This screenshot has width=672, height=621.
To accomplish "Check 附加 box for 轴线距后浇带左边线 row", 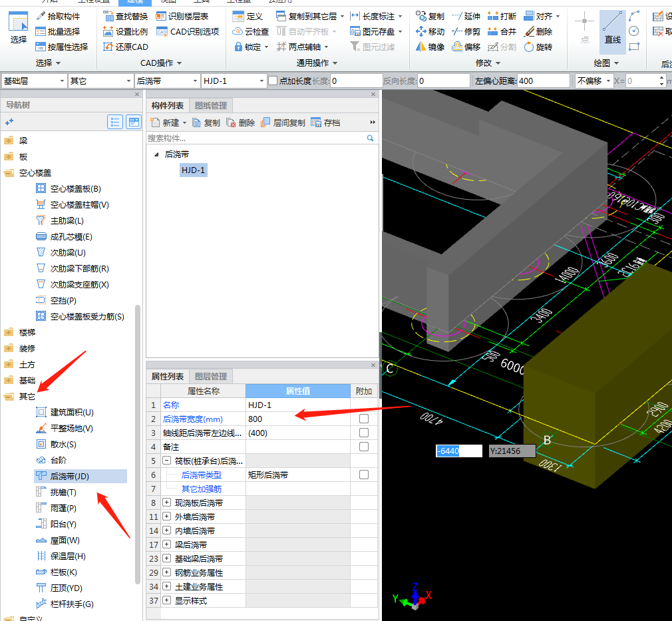I will pyautogui.click(x=364, y=433).
